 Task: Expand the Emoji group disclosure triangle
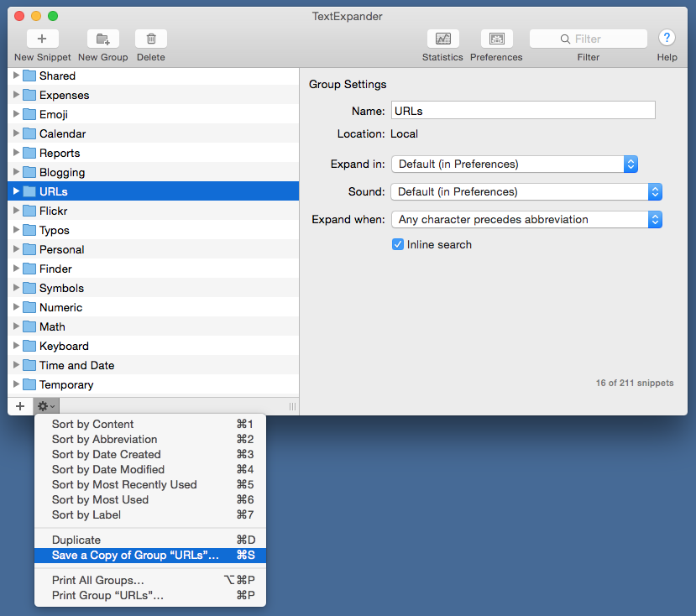coord(16,114)
